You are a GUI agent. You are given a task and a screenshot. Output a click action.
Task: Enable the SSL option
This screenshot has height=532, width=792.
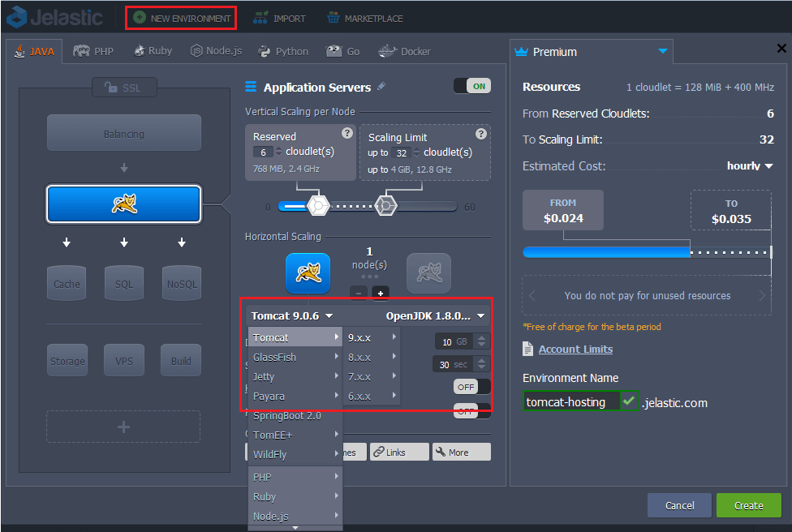tap(124, 88)
